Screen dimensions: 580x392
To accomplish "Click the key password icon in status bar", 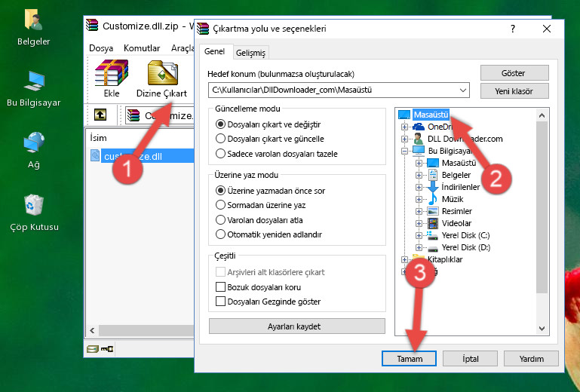I will coord(107,349).
